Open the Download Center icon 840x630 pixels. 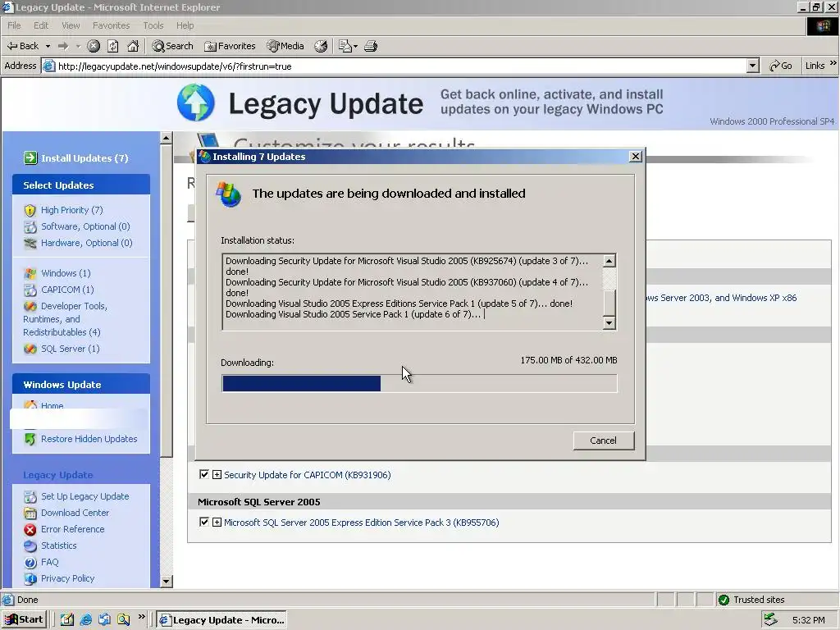tap(30, 514)
